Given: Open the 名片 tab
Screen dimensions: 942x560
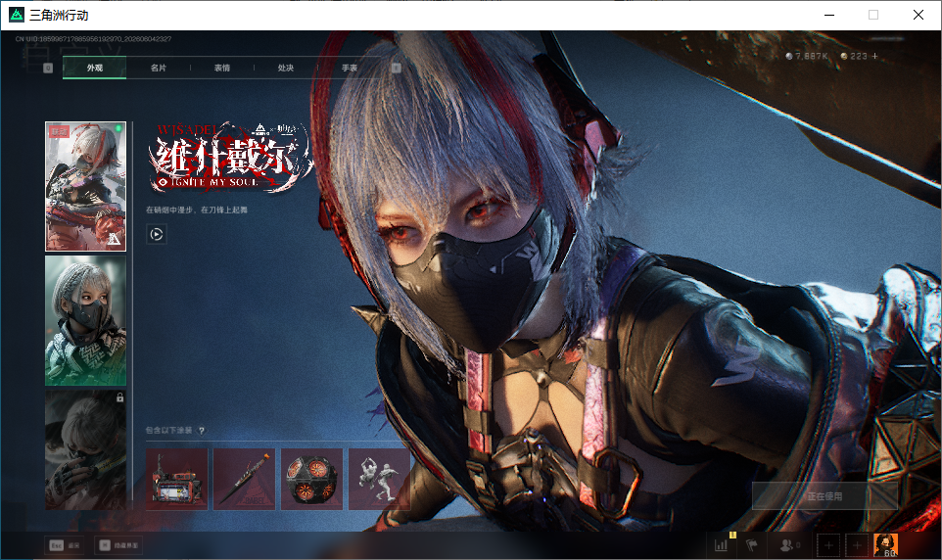Looking at the screenshot, I should click(158, 68).
